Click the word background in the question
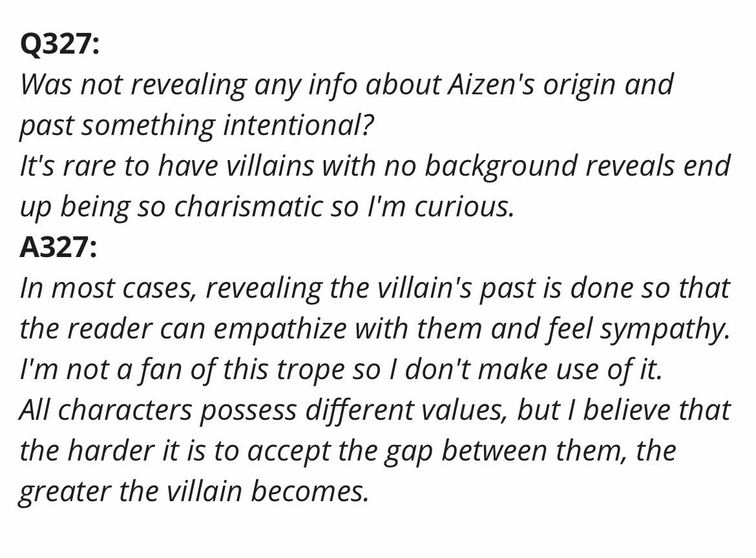Image resolution: width=756 pixels, height=558 pixels. point(501,166)
